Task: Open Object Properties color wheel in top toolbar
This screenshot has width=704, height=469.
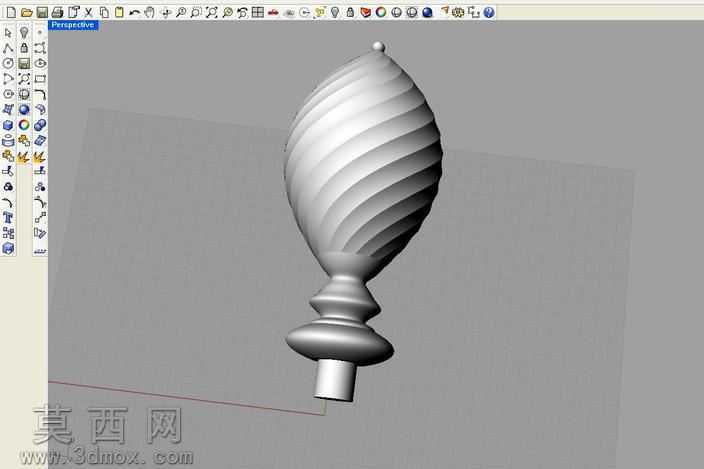Action: (381, 12)
